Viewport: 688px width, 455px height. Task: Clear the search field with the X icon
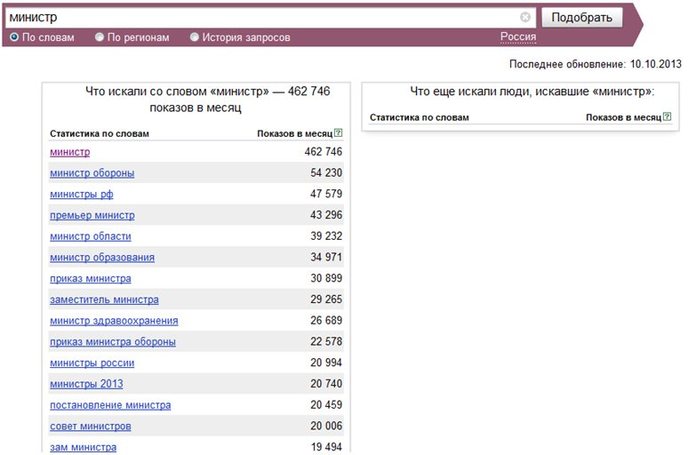click(525, 17)
